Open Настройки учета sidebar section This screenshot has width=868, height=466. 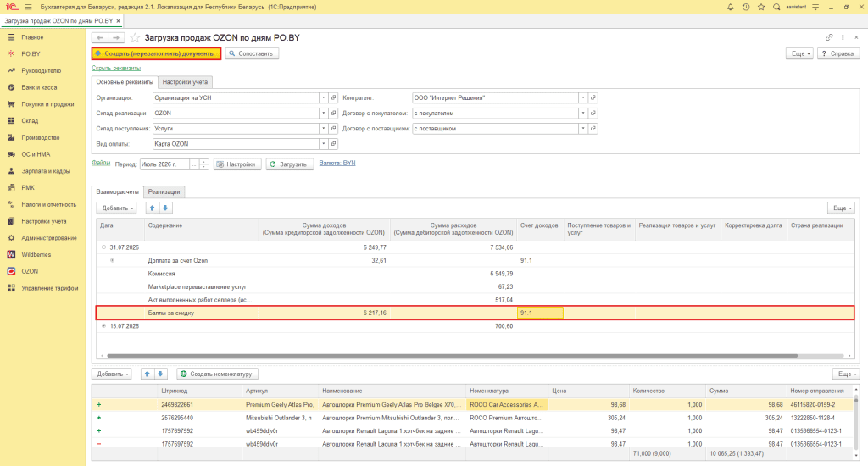[x=44, y=221]
